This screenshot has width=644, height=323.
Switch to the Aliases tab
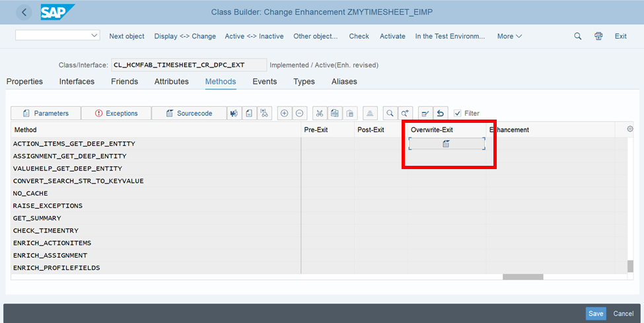[344, 81]
